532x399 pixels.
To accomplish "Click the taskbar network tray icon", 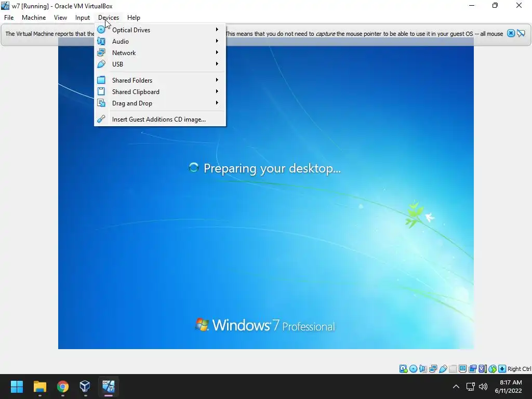I will pyautogui.click(x=470, y=387).
